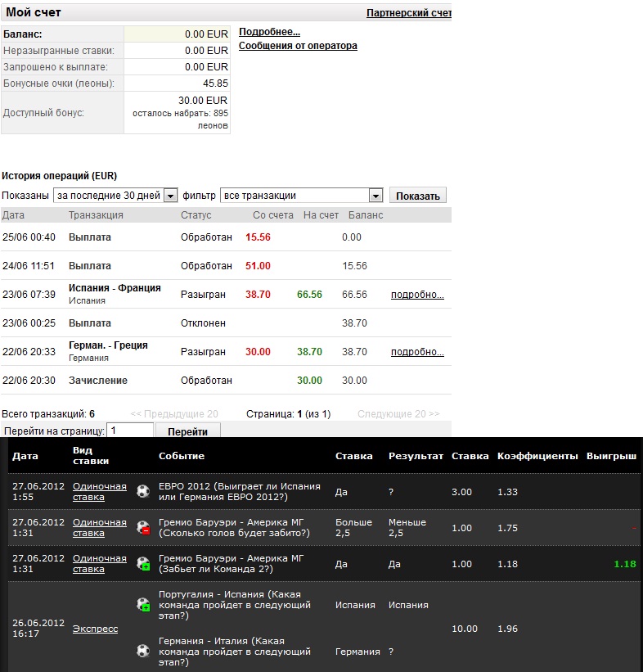643x672 pixels.
Task: Click the Статус column header
Action: click(196, 215)
